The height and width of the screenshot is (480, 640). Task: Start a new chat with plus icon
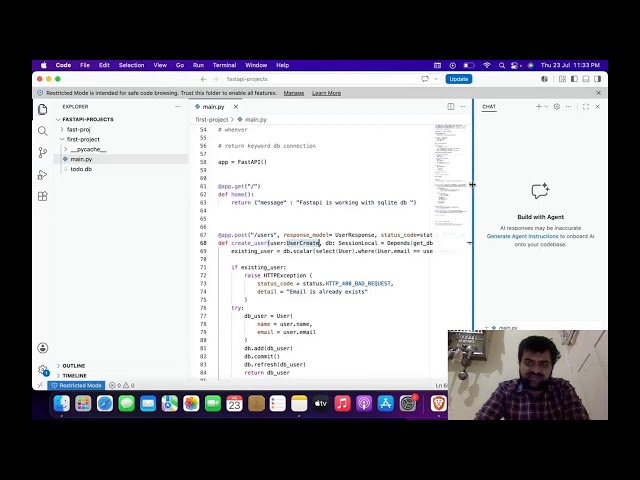pyautogui.click(x=539, y=107)
